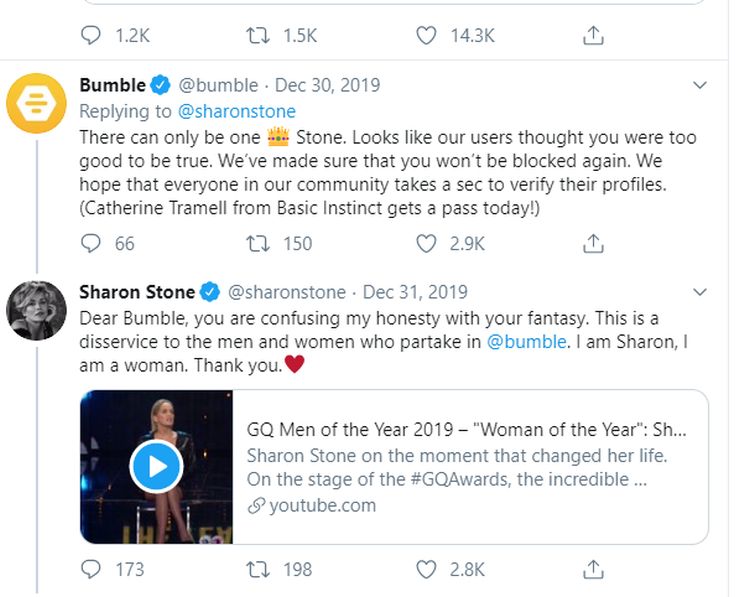The width and height of the screenshot is (750, 597).
Task: Open the @sharonstone mention in Replying to
Action: (x=237, y=111)
